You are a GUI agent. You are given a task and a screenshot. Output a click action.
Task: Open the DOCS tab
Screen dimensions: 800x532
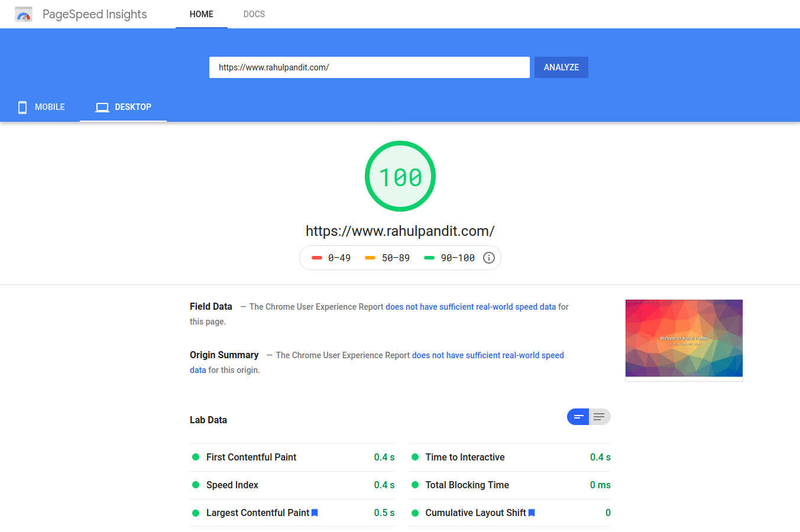(x=254, y=14)
